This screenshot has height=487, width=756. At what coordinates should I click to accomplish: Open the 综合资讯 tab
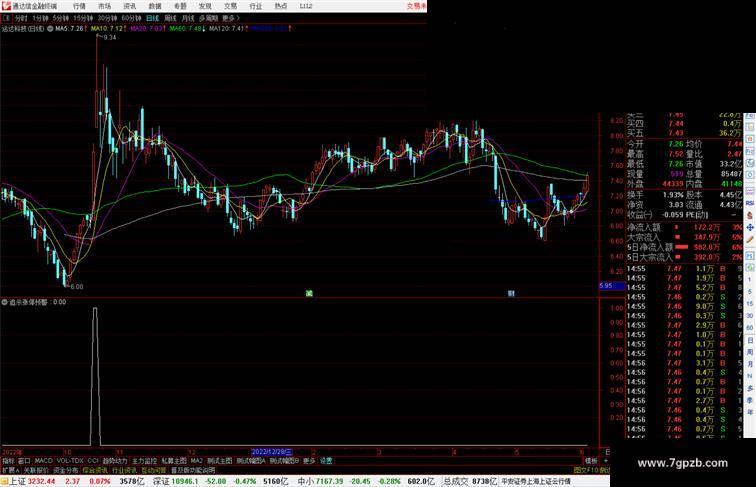pos(95,470)
